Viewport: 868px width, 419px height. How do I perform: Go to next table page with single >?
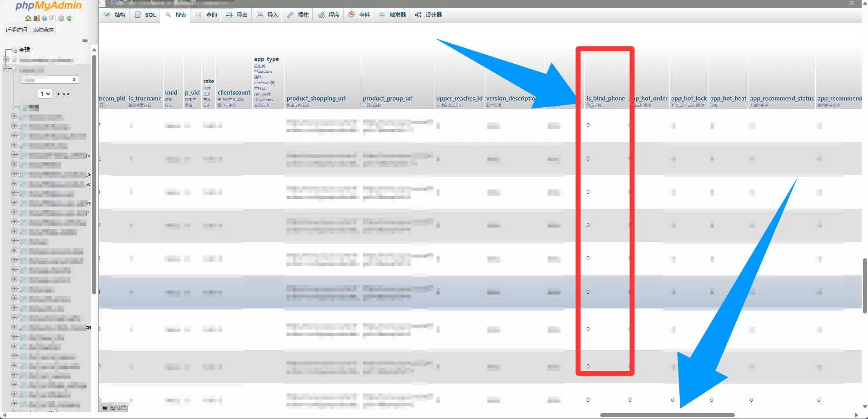click(58, 94)
